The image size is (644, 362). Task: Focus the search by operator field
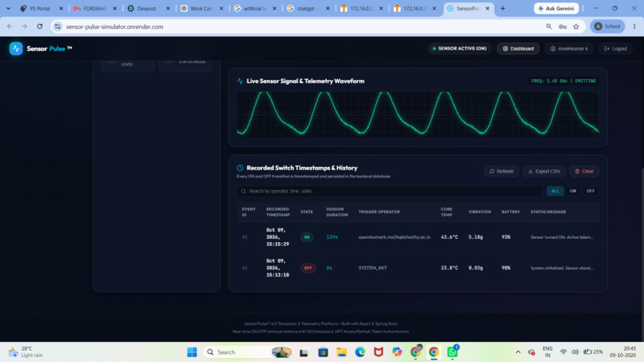(389, 191)
